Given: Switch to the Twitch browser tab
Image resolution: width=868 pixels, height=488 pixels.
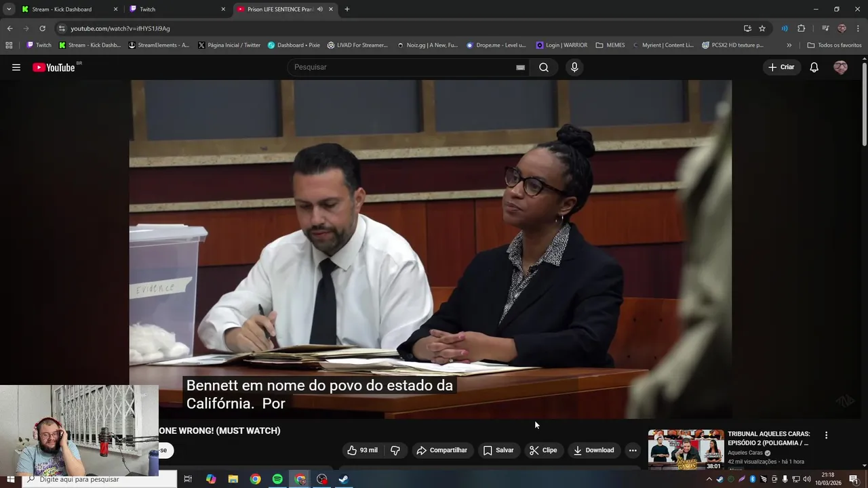Looking at the screenshot, I should pos(176,9).
